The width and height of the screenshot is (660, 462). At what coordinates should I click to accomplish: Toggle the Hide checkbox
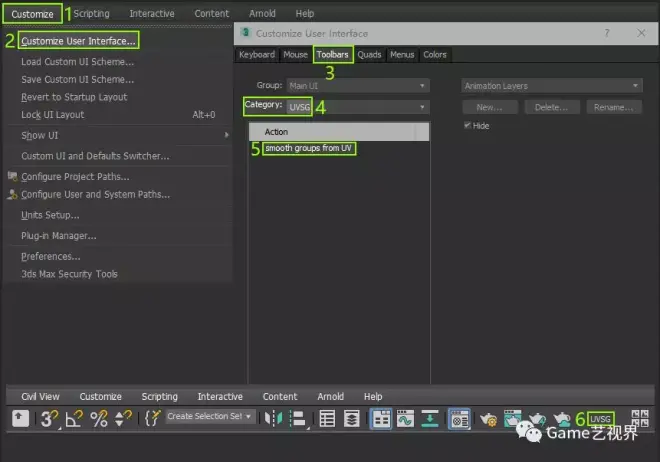coord(467,125)
